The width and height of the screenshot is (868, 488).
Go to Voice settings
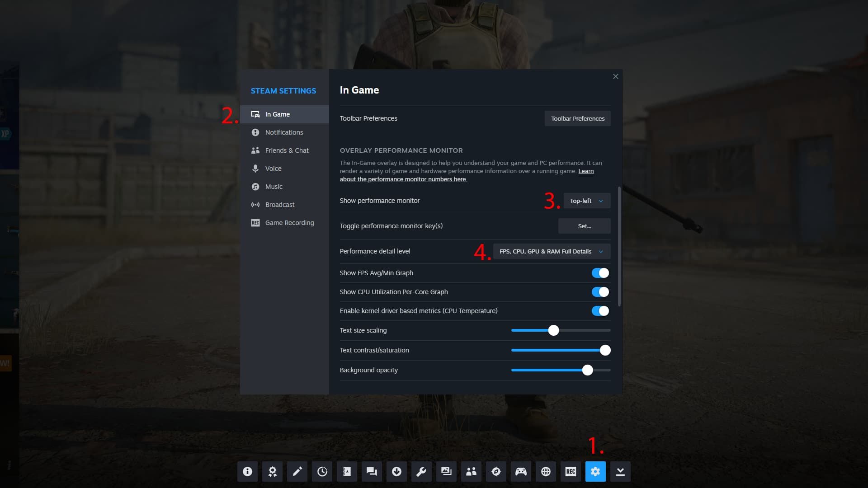285,169
